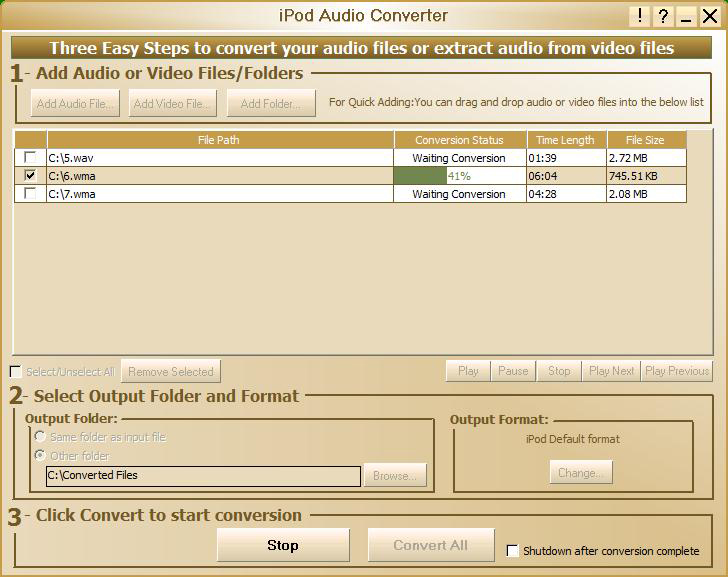Stop audio playback in the player controls
Viewport: 728px width, 577px height.
click(x=559, y=371)
